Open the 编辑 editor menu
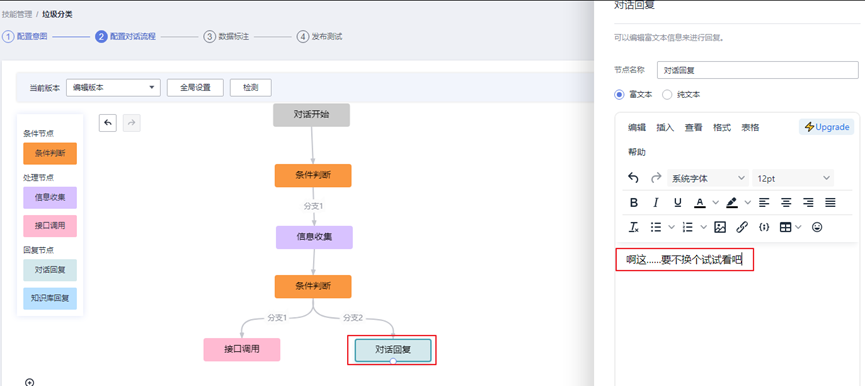865x386 pixels. pyautogui.click(x=637, y=127)
